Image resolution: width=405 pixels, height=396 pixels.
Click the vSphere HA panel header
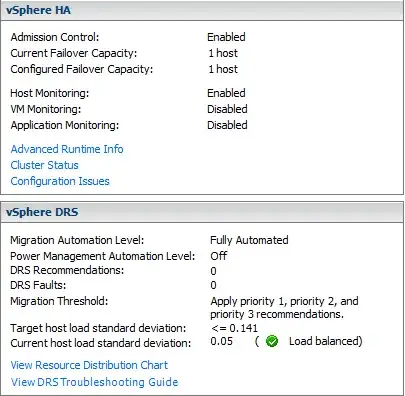[202, 10]
